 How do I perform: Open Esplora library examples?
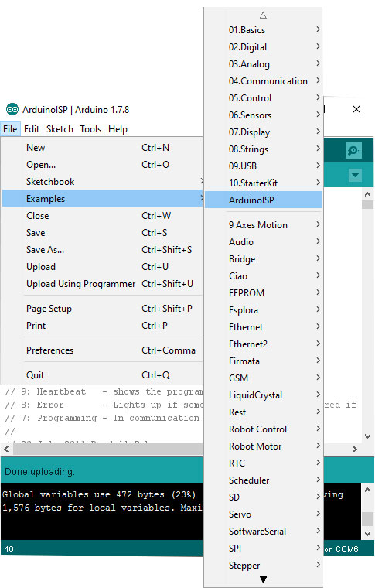pyautogui.click(x=264, y=310)
